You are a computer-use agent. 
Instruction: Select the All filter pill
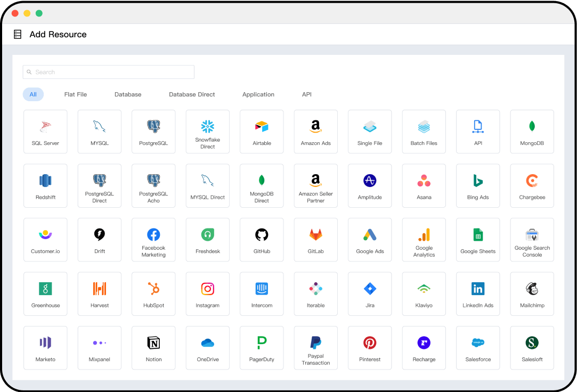pyautogui.click(x=33, y=94)
